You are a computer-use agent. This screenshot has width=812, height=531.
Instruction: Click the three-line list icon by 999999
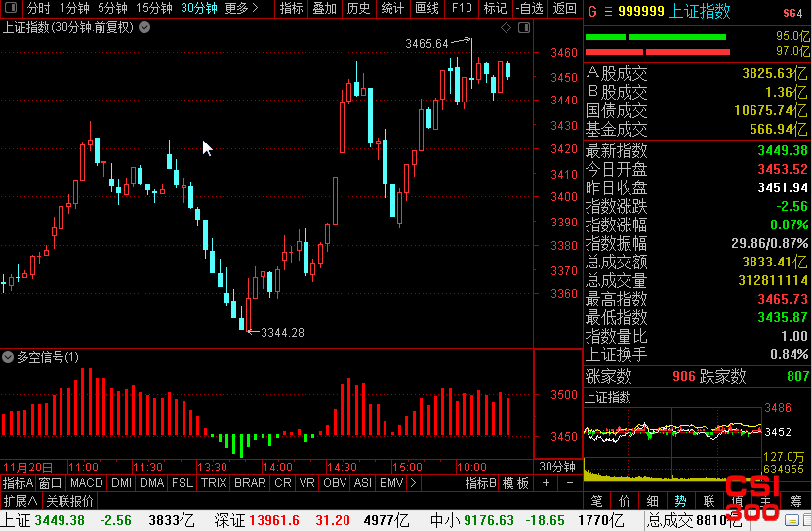608,12
